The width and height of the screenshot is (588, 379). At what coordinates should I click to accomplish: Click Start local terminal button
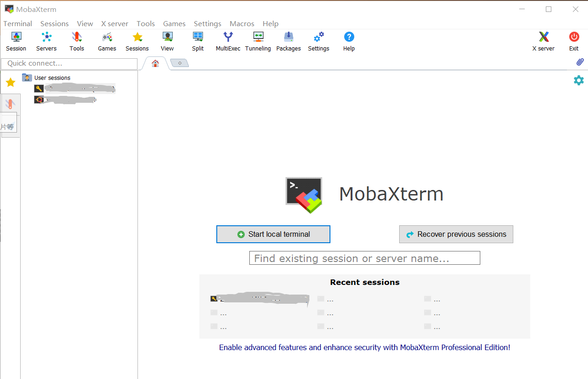point(273,234)
